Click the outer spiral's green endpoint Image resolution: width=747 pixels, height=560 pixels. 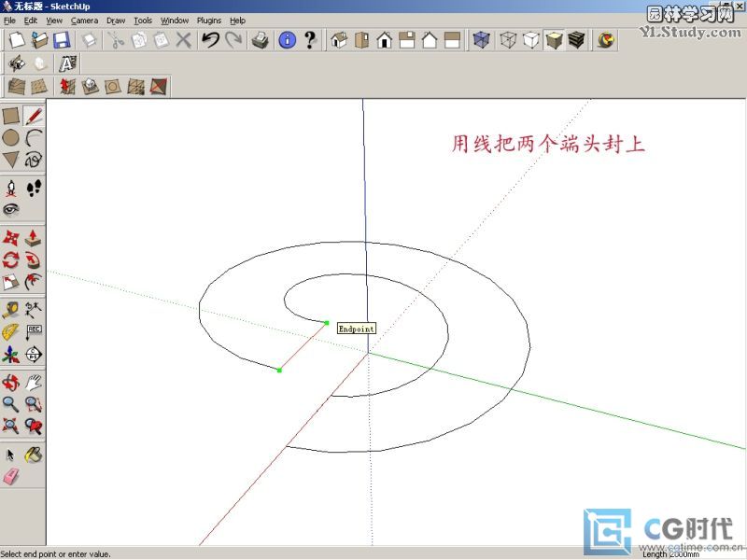(279, 370)
